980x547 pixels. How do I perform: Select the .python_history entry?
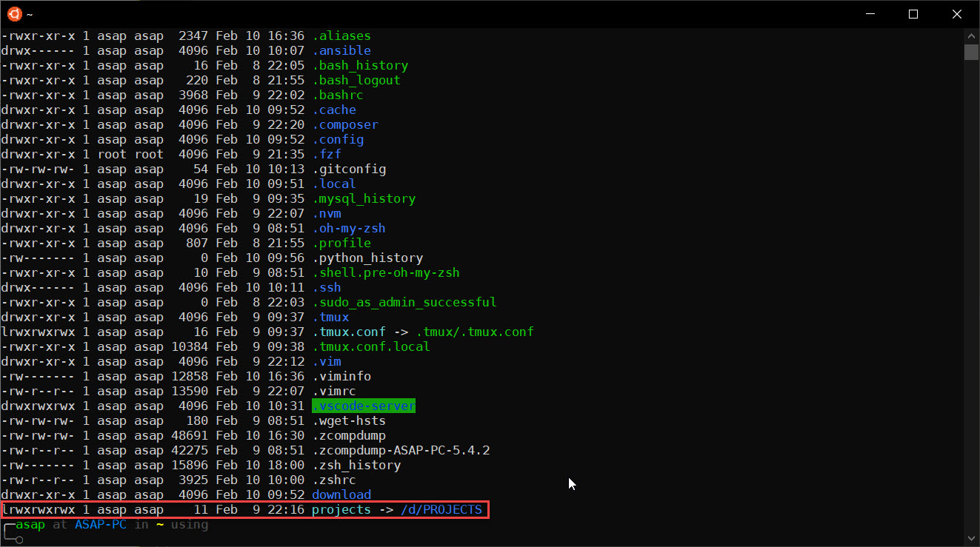[x=367, y=258]
